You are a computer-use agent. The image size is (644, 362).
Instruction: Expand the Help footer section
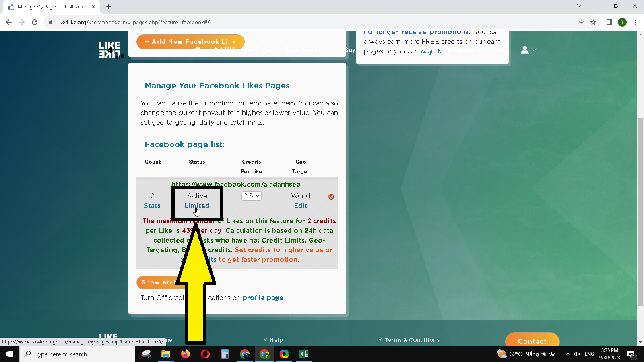(x=273, y=340)
